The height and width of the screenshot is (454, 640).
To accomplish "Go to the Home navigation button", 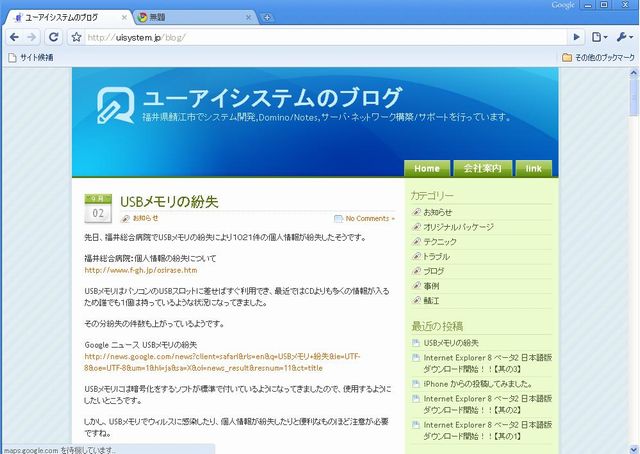I will (427, 168).
